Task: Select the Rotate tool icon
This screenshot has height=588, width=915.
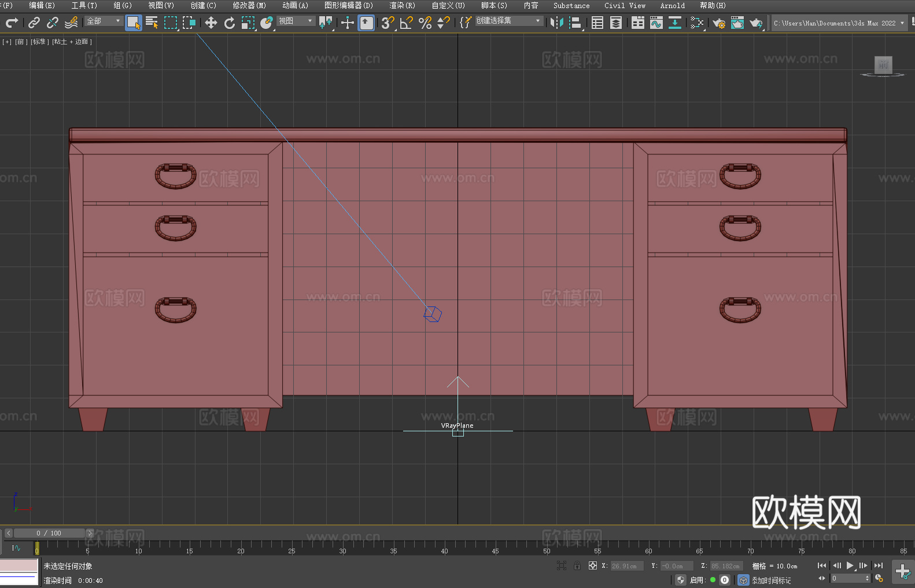Action: point(230,23)
